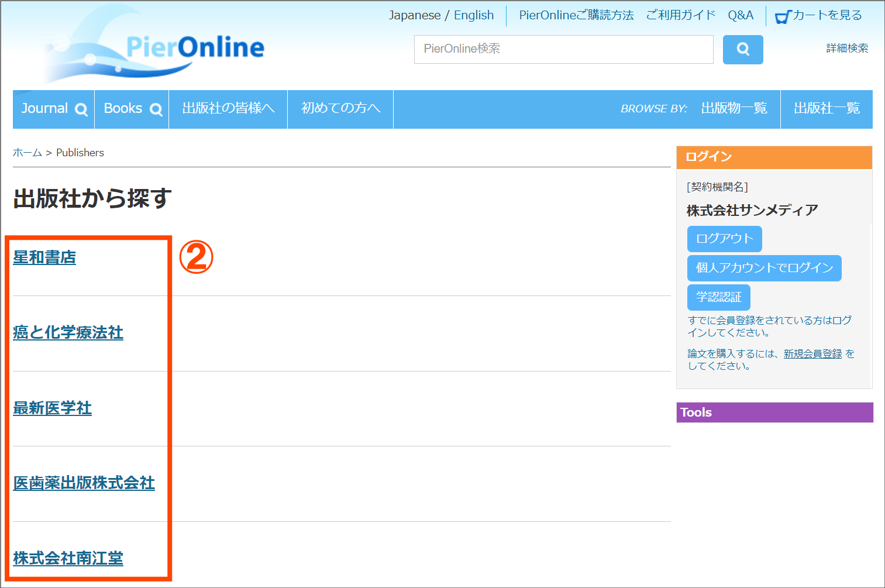The image size is (885, 588).
Task: Open カートを見る cart link
Action: click(x=827, y=15)
